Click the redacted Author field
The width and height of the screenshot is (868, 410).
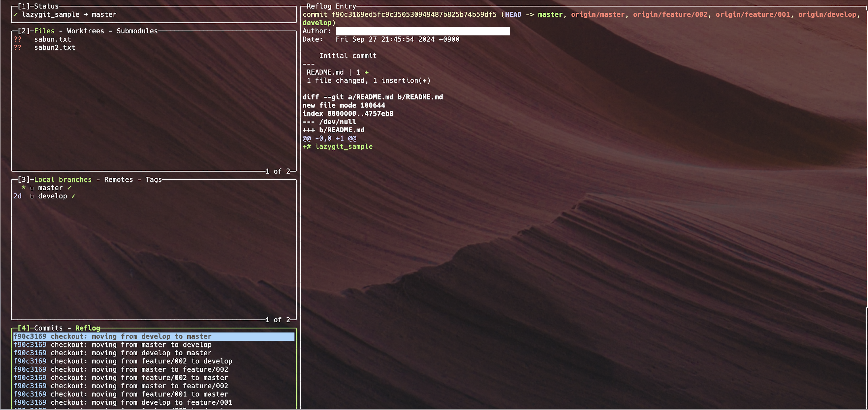(x=423, y=31)
